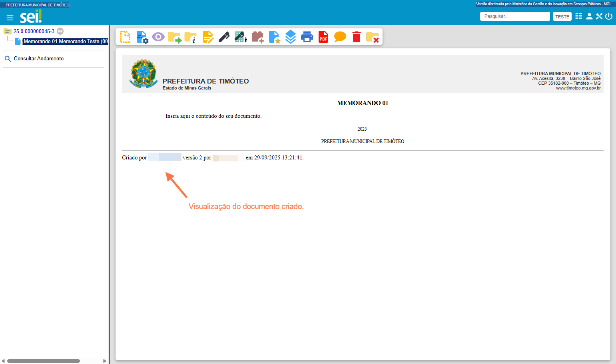Viewport: 616px width, 364px height.
Task: Open the hamburger main menu
Action: 10,18
